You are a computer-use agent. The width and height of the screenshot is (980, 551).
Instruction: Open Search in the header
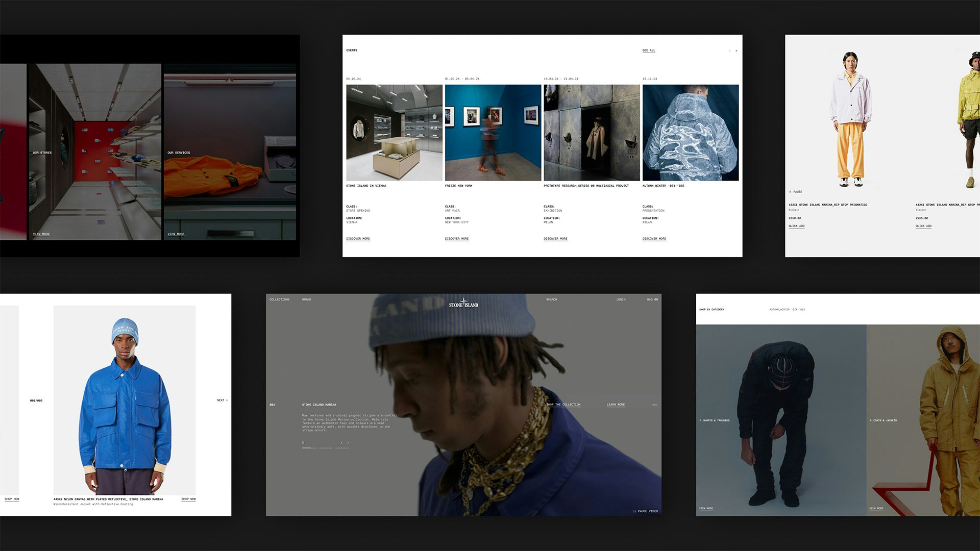click(x=552, y=299)
